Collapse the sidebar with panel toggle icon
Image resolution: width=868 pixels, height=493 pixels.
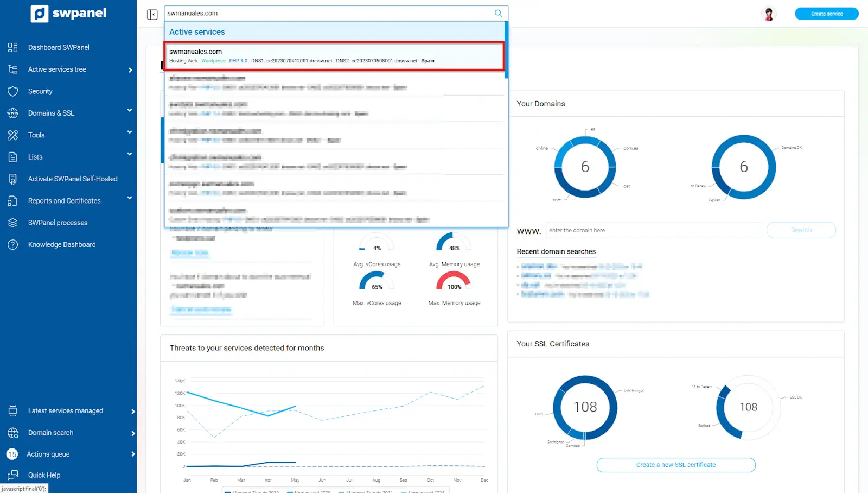tap(152, 14)
